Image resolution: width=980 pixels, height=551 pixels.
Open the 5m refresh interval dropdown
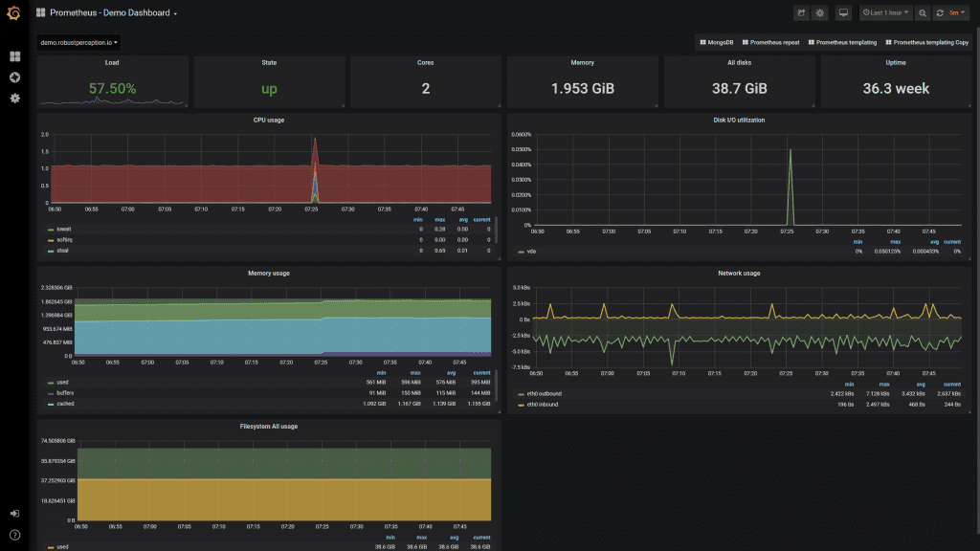click(x=955, y=13)
